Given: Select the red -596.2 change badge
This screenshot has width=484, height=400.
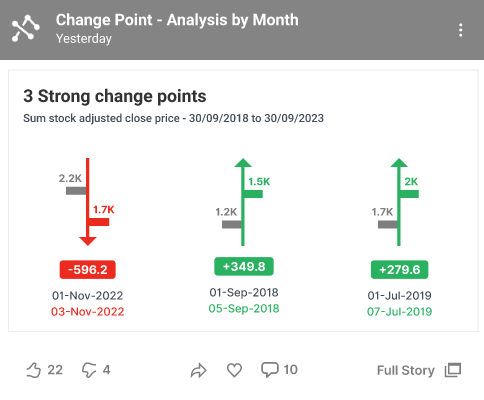Looking at the screenshot, I should coord(88,269).
